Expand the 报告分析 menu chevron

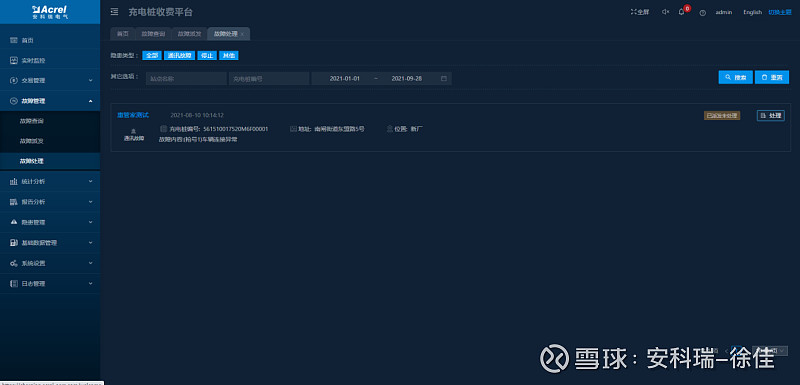point(90,202)
